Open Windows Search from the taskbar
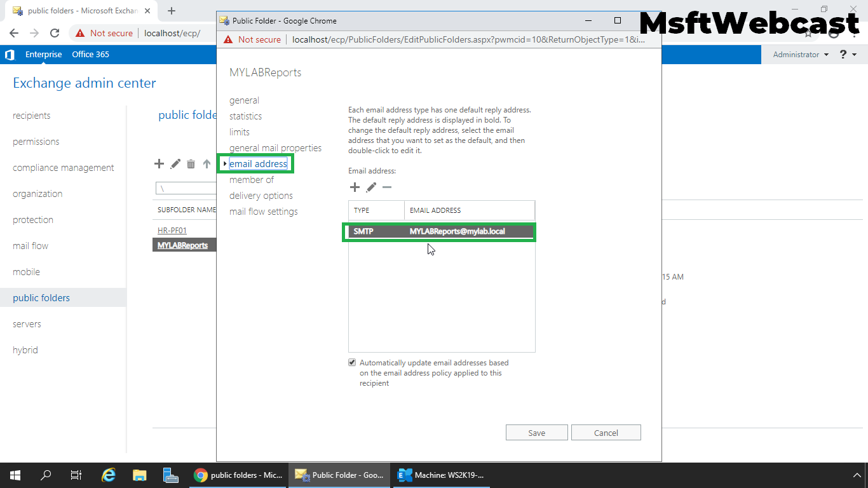Image resolution: width=868 pixels, height=488 pixels. click(x=44, y=475)
